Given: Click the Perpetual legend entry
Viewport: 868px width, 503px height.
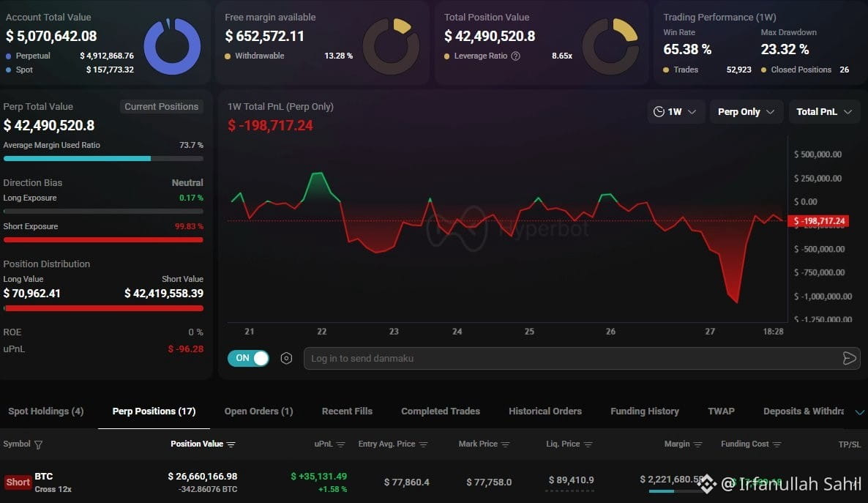Looking at the screenshot, I should pyautogui.click(x=70, y=56).
